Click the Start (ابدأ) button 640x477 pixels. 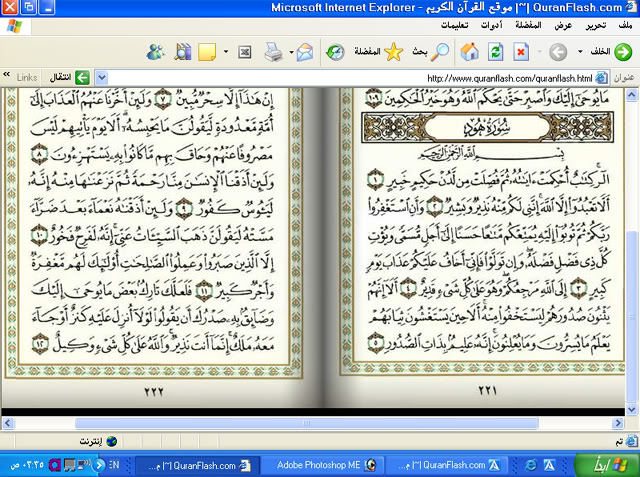point(607,465)
